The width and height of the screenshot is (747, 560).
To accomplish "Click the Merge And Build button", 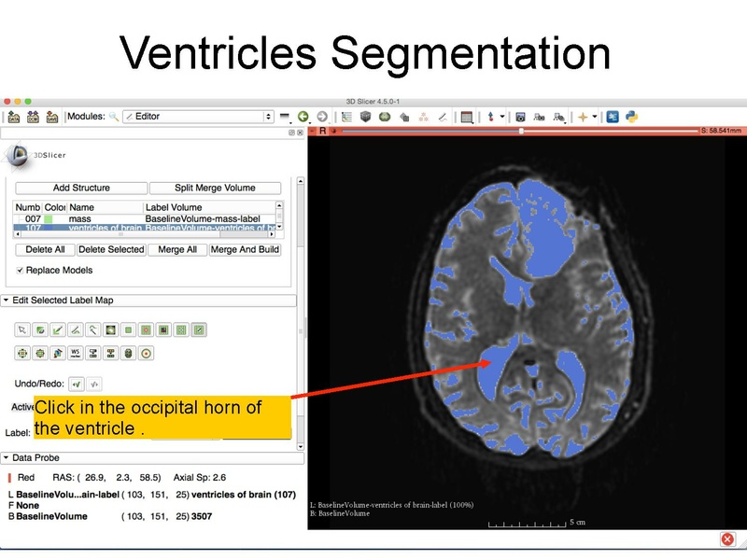I will click(x=245, y=249).
